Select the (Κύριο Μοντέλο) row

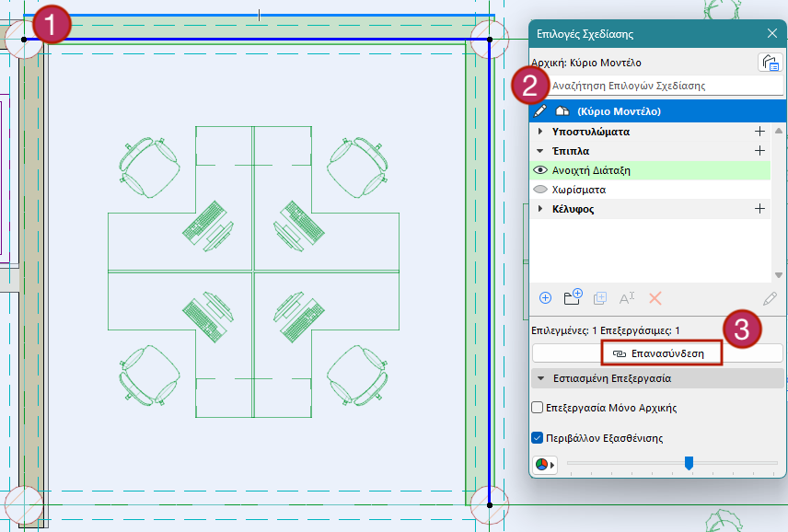[658, 111]
